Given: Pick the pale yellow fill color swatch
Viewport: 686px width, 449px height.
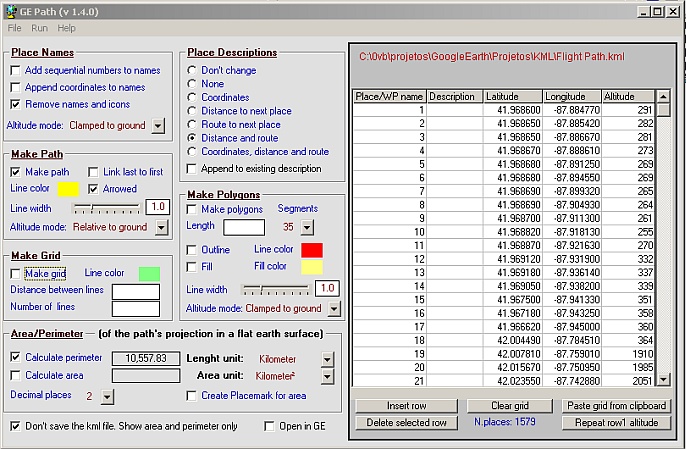Looking at the screenshot, I should (x=312, y=267).
